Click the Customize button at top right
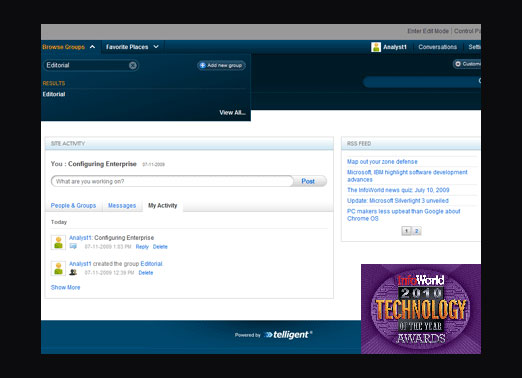Image resolution: width=522 pixels, height=378 pixels. coord(467,64)
